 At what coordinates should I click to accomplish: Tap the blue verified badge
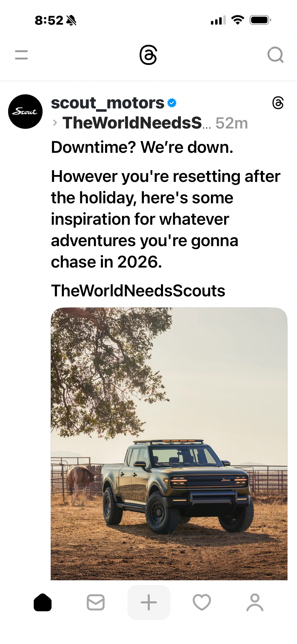click(172, 103)
